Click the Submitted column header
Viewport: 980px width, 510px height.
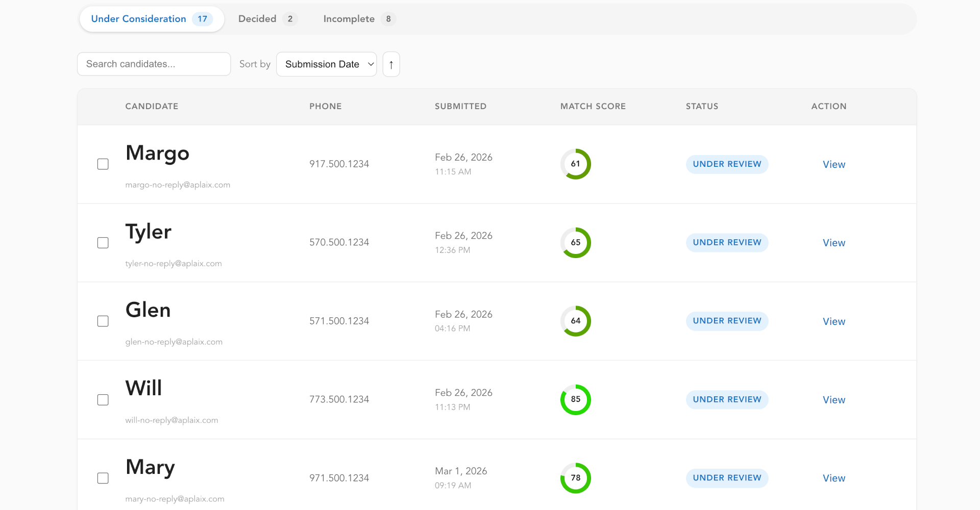coord(460,106)
